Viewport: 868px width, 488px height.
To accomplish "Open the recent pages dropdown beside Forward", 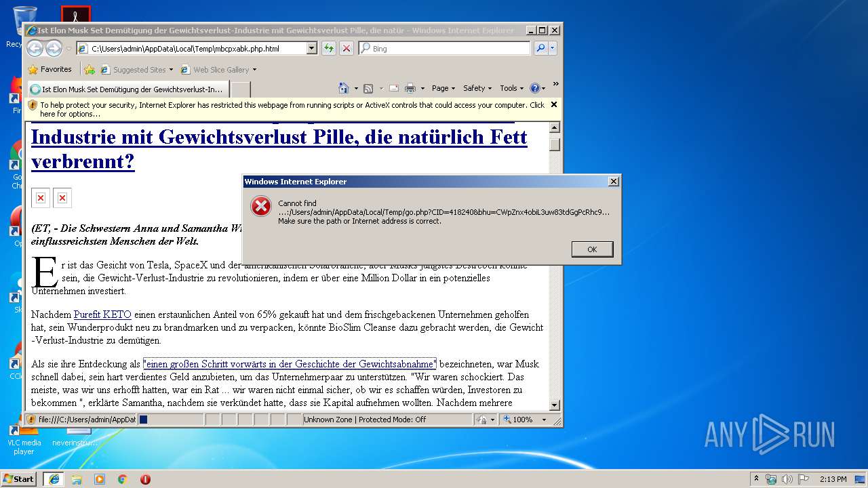I will tap(68, 49).
